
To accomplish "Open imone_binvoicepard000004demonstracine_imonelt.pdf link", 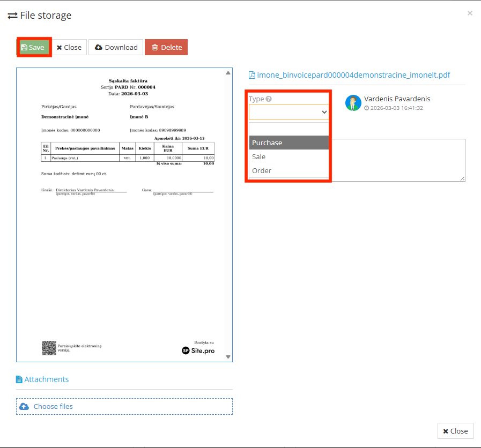I will tap(354, 75).
